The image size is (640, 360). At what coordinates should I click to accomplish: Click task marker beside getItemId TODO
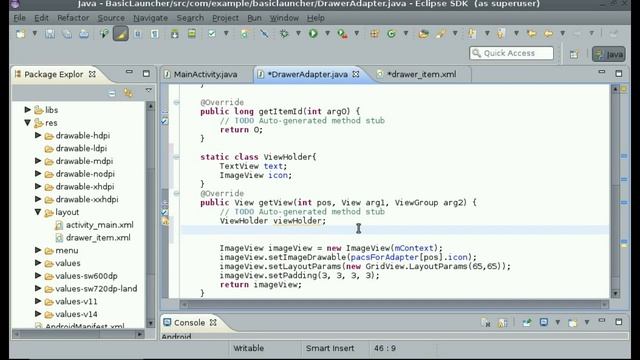tap(164, 121)
